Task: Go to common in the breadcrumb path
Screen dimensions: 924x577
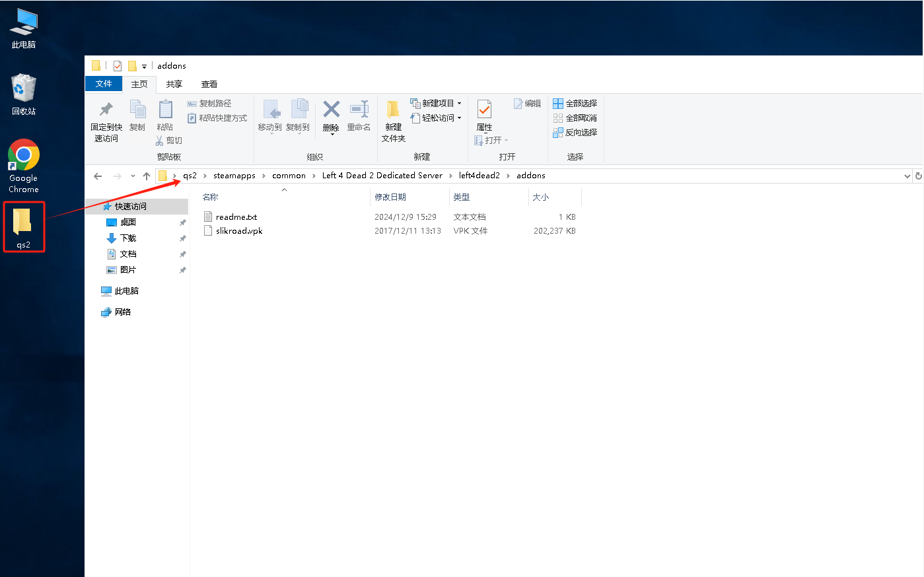Action: pyautogui.click(x=289, y=176)
